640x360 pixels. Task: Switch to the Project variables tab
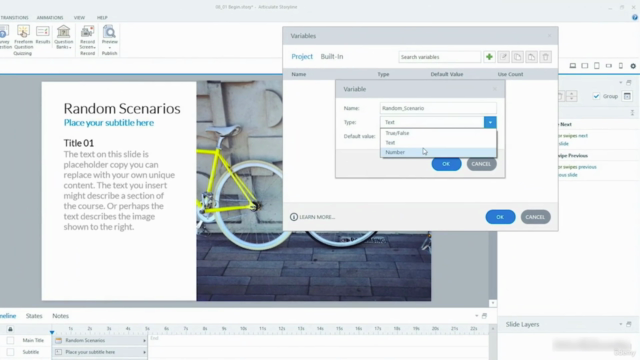coord(302,56)
